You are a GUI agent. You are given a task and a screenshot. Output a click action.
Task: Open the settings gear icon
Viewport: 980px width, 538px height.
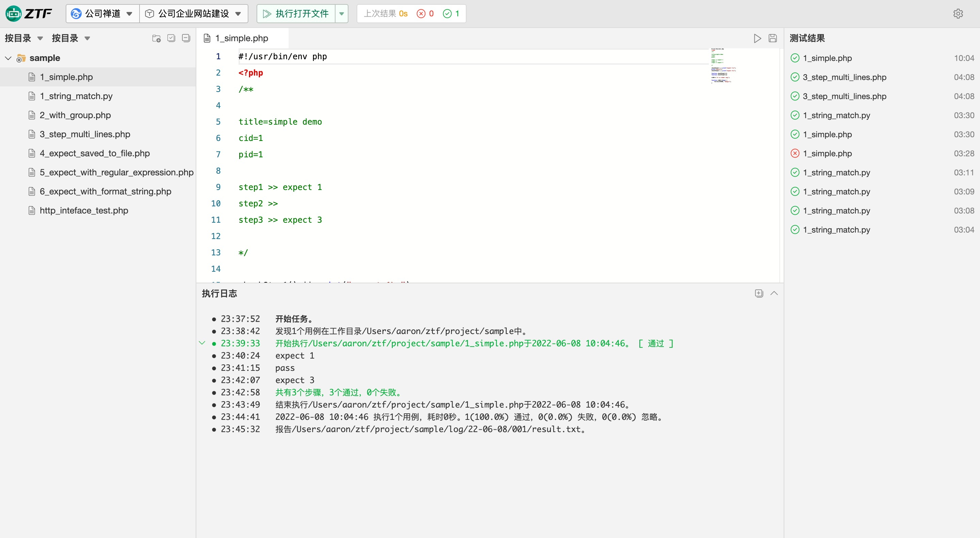click(x=958, y=14)
